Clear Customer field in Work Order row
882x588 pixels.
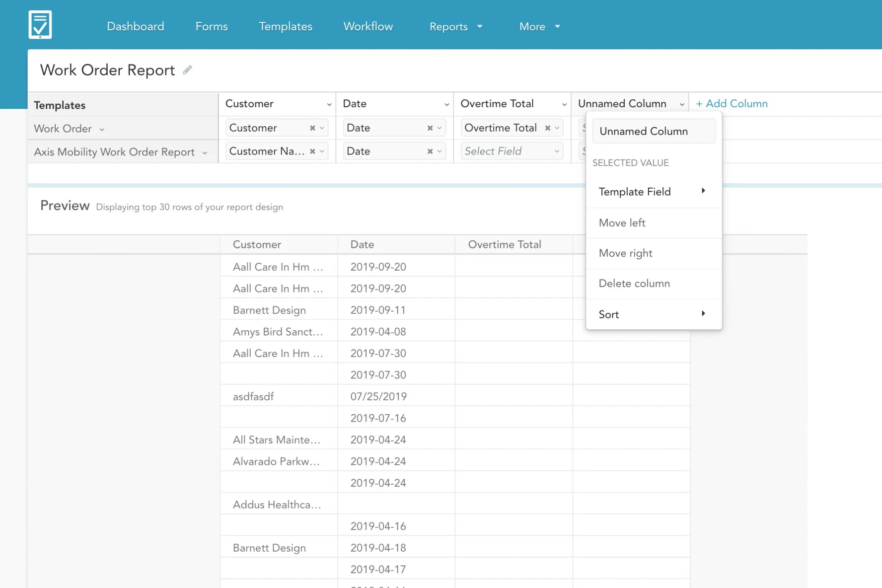click(312, 128)
